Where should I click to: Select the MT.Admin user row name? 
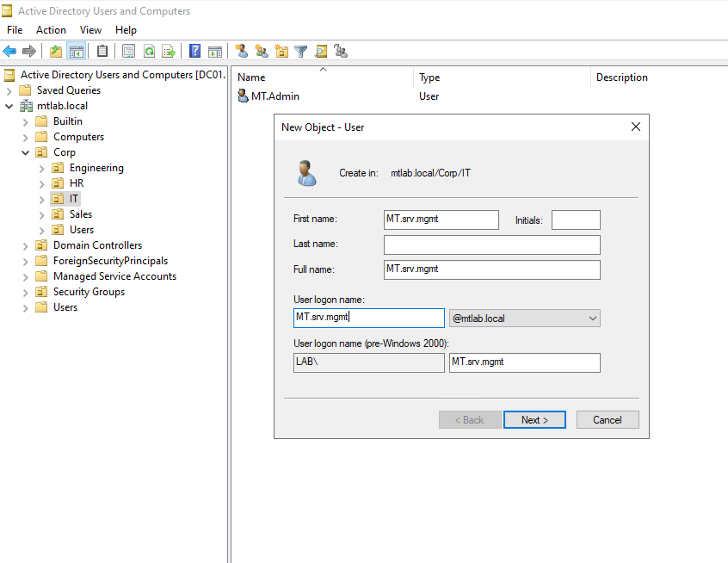[275, 96]
